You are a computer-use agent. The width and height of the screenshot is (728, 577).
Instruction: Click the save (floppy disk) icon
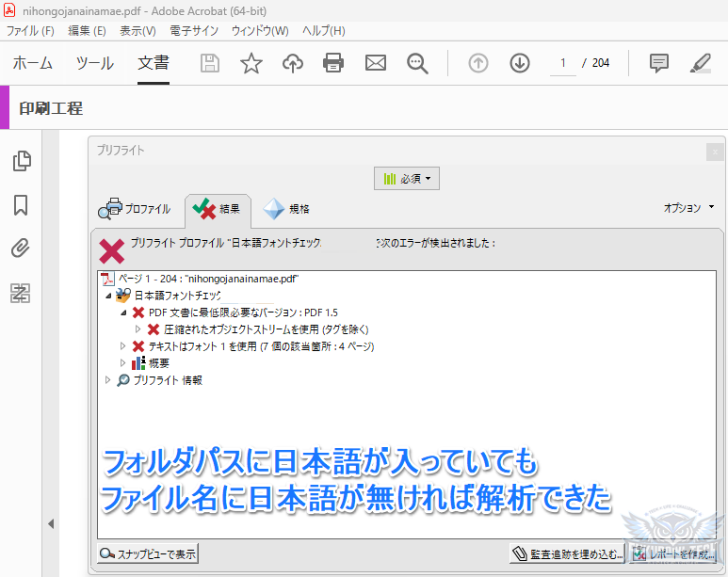click(209, 63)
